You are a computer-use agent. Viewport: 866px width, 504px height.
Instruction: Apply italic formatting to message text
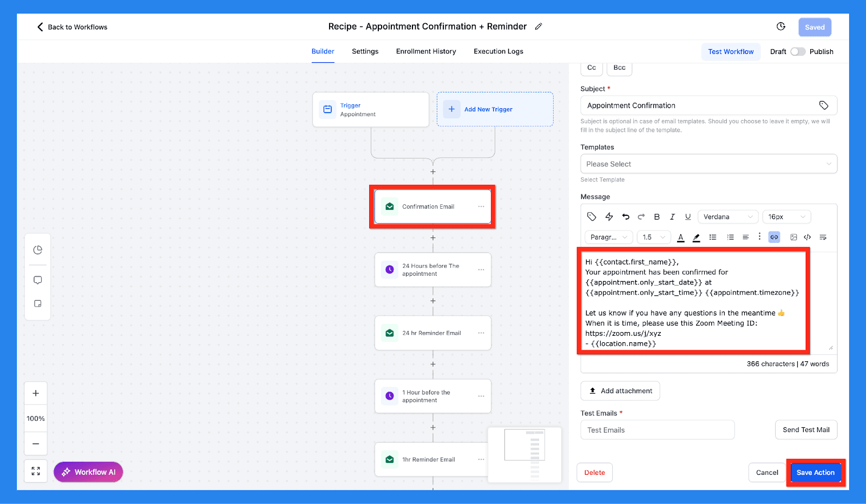(672, 217)
